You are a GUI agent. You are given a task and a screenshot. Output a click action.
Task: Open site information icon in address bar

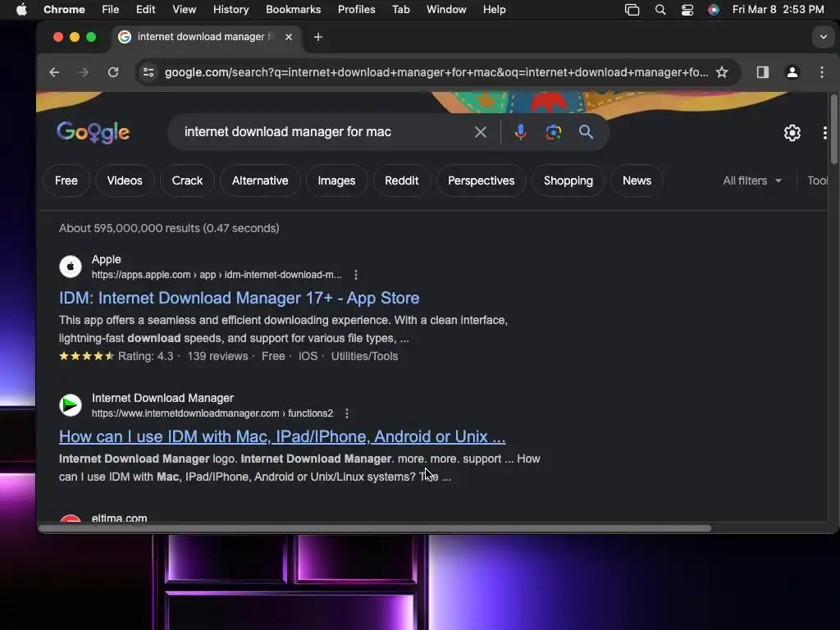(x=148, y=72)
